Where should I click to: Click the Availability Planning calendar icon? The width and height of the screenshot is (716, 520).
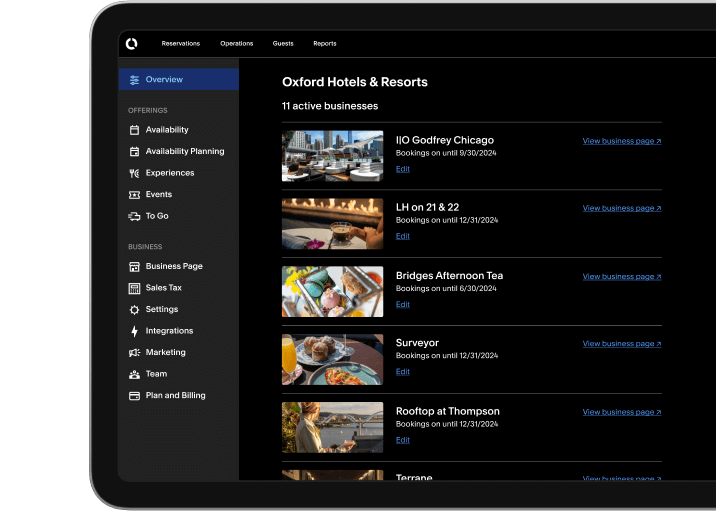(134, 152)
